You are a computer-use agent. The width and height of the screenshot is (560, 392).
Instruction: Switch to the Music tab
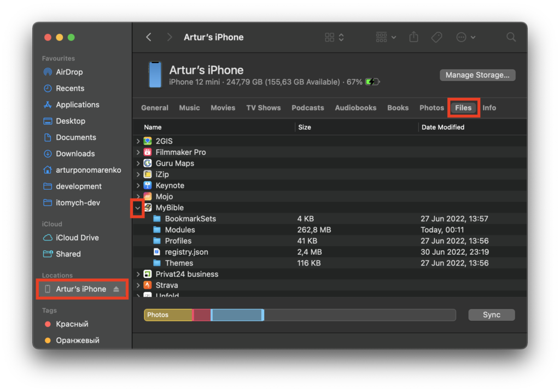189,108
